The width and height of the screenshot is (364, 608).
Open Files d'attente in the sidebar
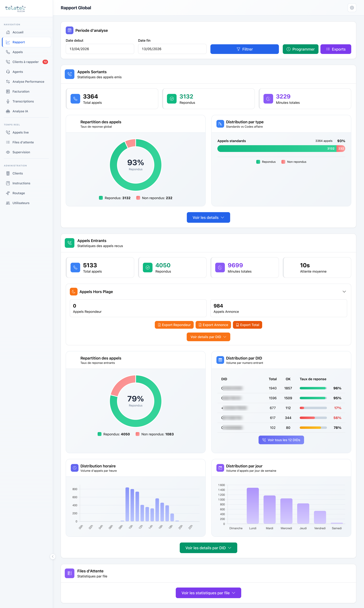click(26, 142)
